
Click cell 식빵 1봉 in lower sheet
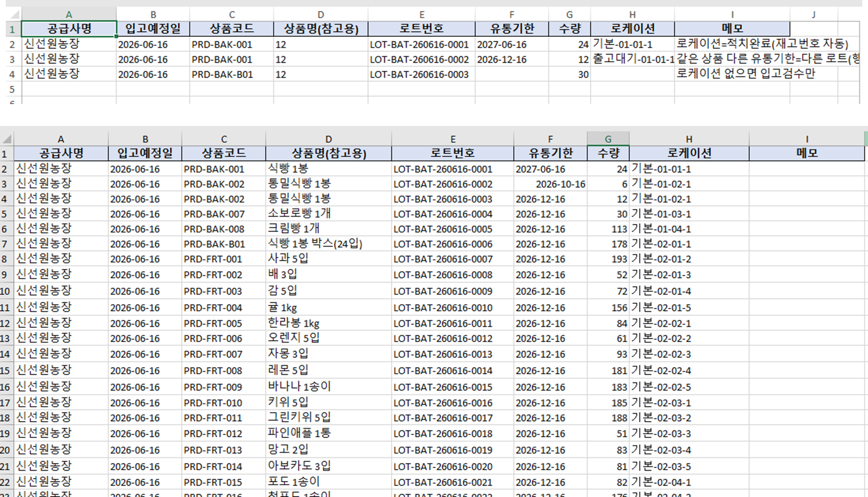tap(328, 169)
